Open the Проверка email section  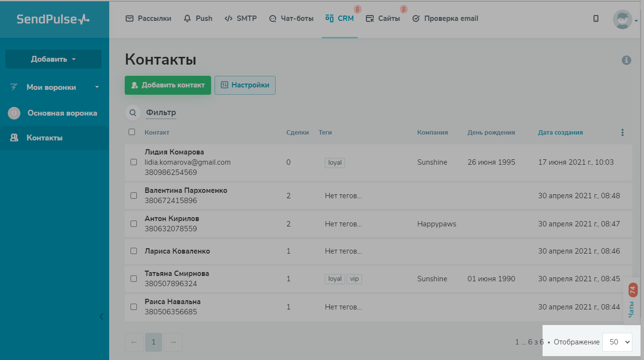click(x=445, y=18)
